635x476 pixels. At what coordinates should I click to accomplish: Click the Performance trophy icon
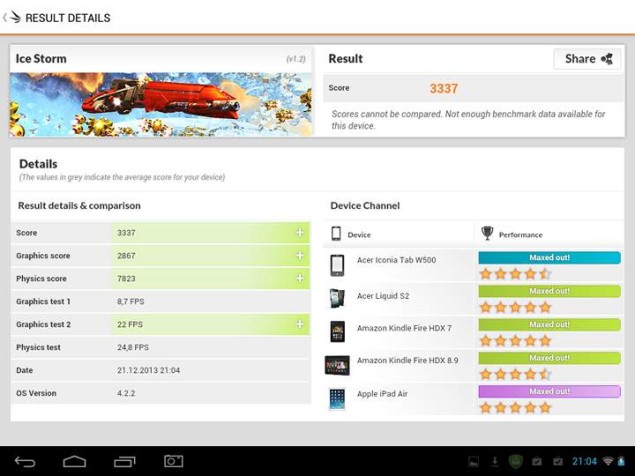pyautogui.click(x=487, y=234)
